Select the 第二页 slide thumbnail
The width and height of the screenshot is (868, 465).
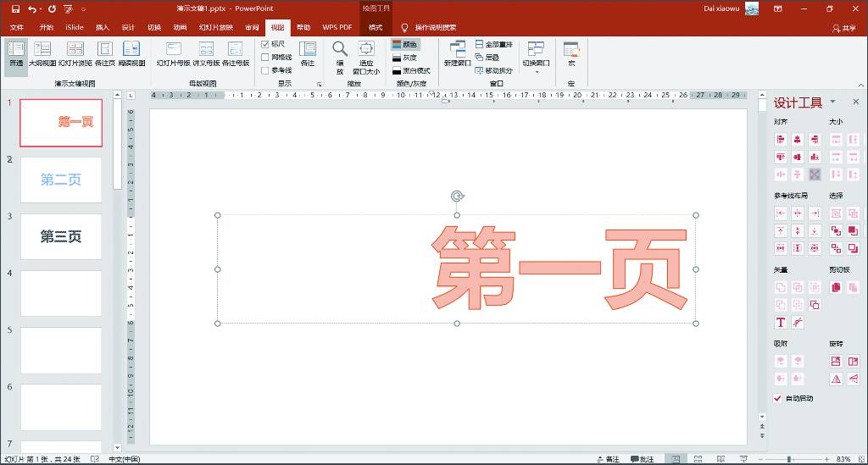[61, 180]
